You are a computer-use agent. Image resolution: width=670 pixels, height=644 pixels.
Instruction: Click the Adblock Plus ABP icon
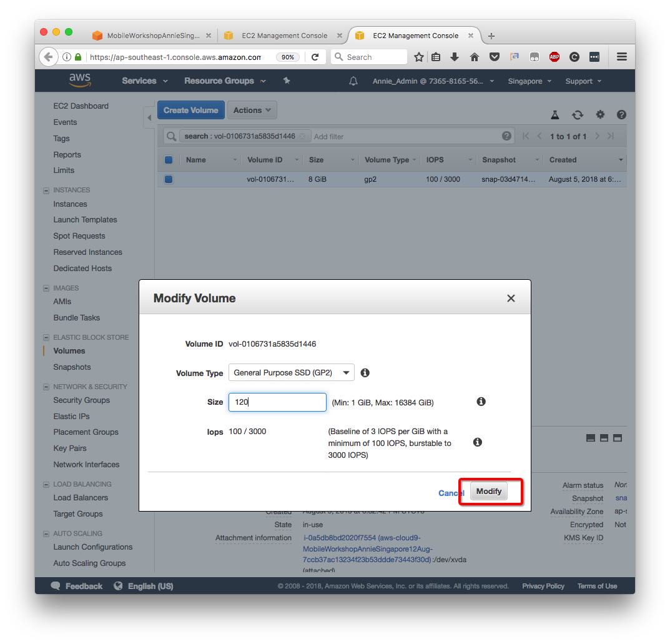click(x=554, y=57)
